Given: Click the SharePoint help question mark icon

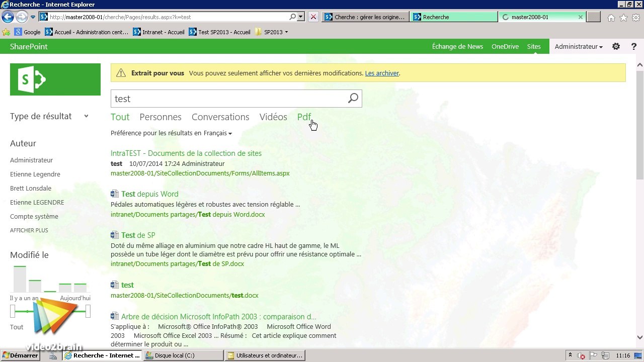Looking at the screenshot, I should [634, 47].
